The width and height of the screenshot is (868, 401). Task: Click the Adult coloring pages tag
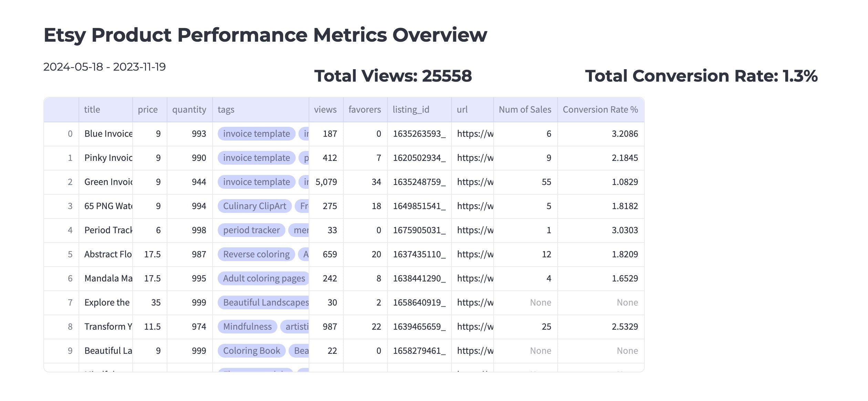263,278
